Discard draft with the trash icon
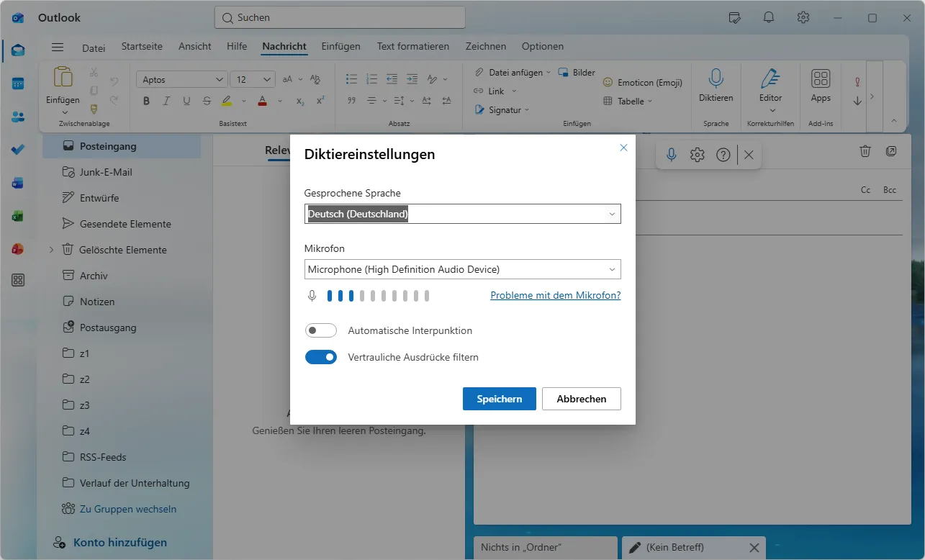Screen dimensions: 925x560 point(865,151)
